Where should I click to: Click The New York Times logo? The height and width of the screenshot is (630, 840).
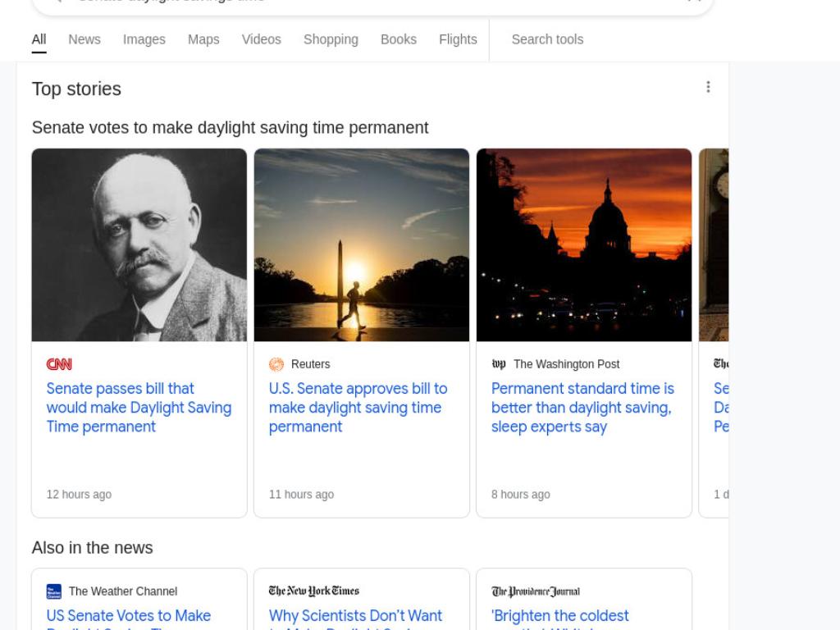pyautogui.click(x=314, y=591)
